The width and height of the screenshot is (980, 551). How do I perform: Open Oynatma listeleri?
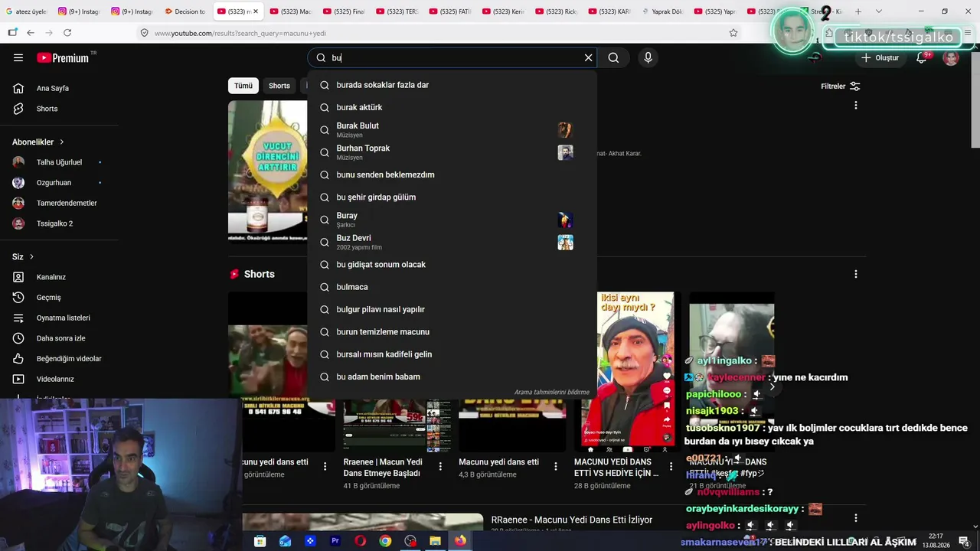click(63, 318)
